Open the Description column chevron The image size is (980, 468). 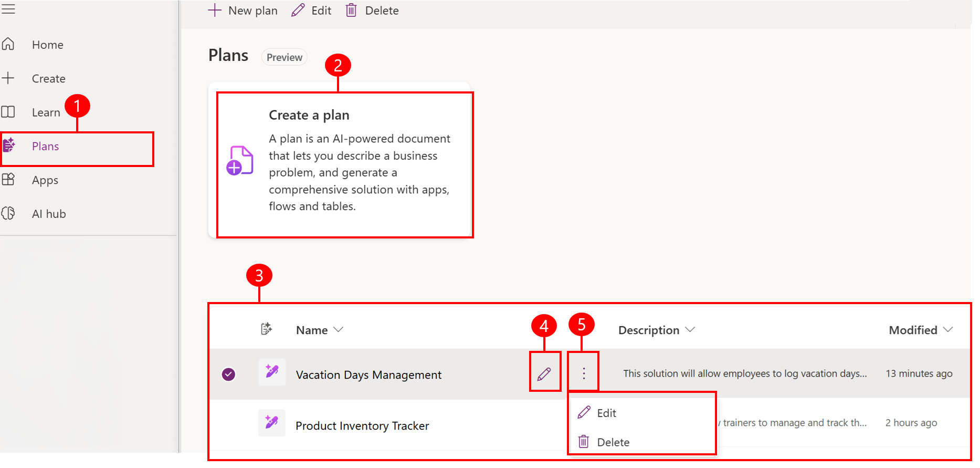pyautogui.click(x=690, y=329)
